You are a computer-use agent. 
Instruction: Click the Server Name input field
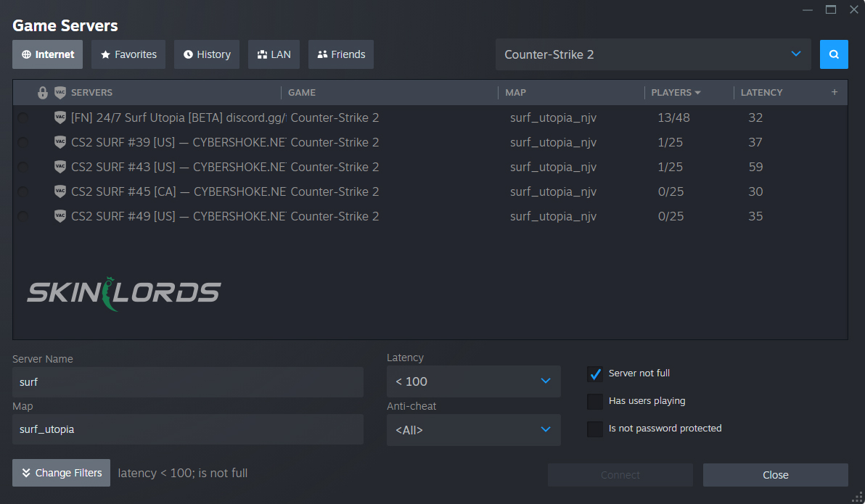(187, 381)
